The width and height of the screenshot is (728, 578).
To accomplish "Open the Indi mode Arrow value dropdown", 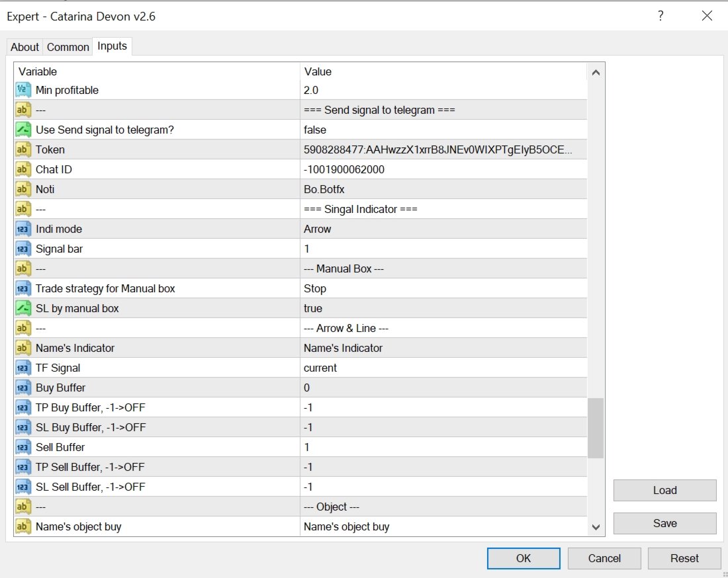I will click(x=443, y=229).
